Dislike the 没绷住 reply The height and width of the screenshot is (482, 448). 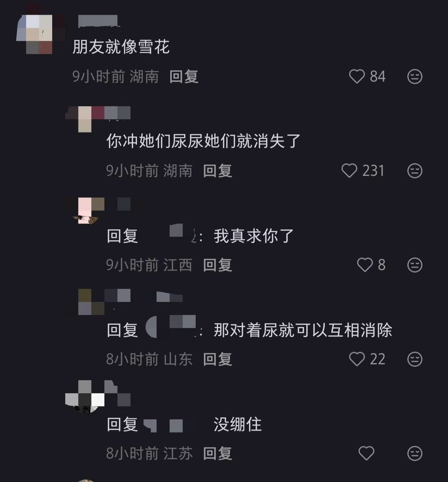pos(415,453)
